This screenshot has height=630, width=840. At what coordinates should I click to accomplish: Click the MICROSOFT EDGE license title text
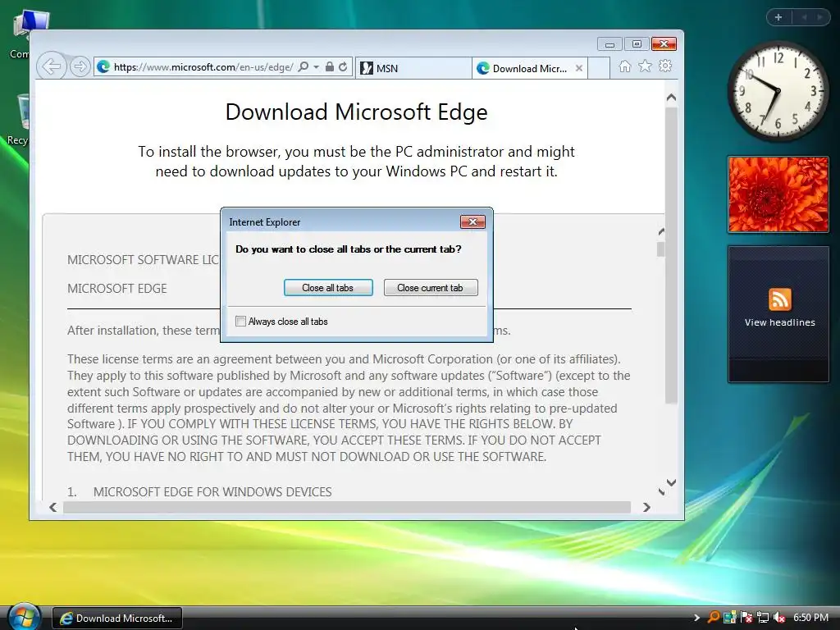pos(116,288)
